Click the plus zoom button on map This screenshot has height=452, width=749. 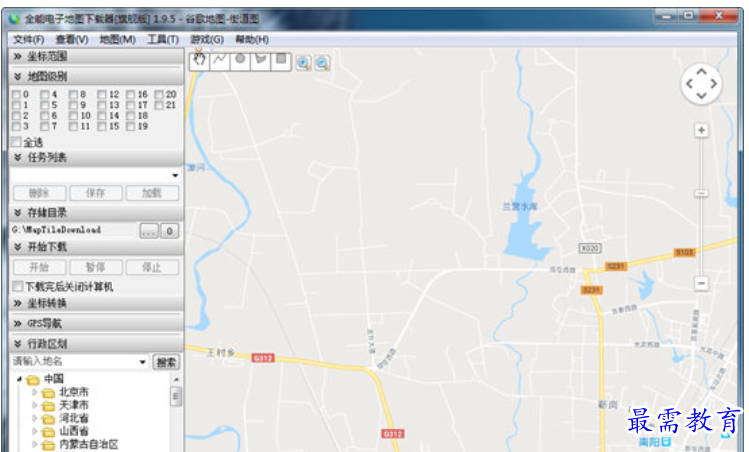(701, 130)
